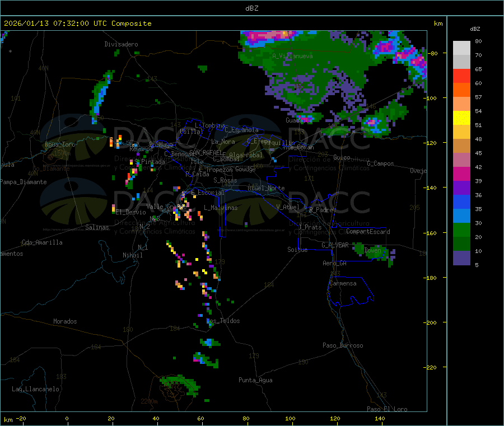This screenshot has height=426, width=504.
Task: Click the Bowen map label
Action: [373, 250]
